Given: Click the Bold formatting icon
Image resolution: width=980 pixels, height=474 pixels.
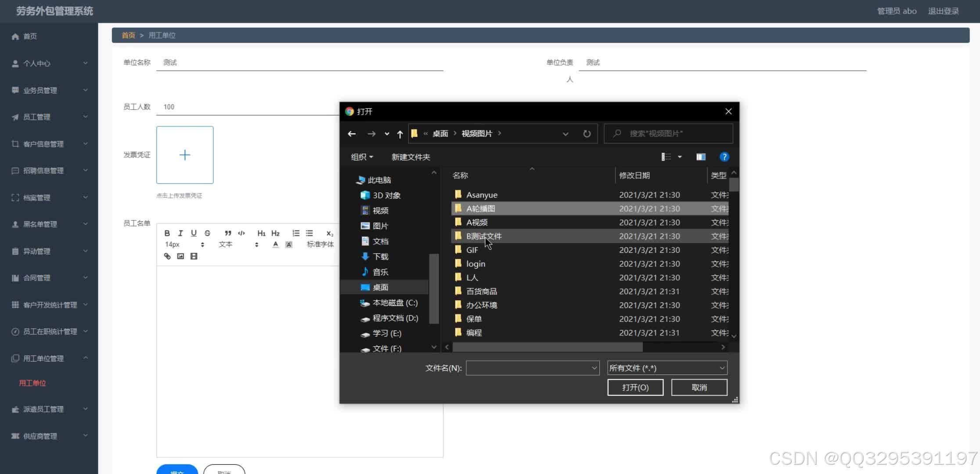Looking at the screenshot, I should 166,233.
